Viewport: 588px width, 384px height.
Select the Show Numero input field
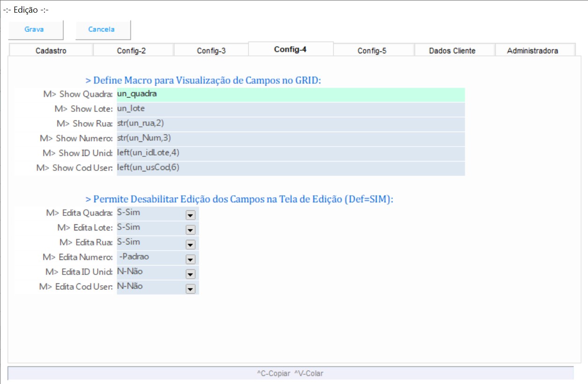pos(290,139)
